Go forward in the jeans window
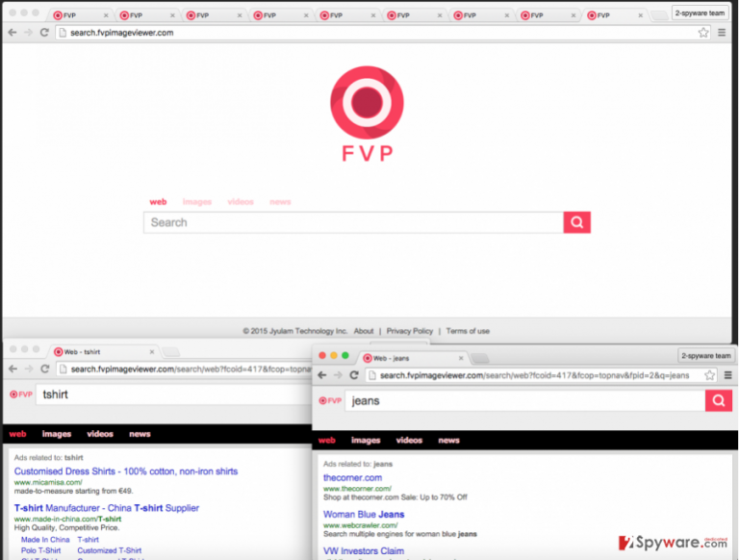Viewport: 739px width, 560px height. [338, 375]
